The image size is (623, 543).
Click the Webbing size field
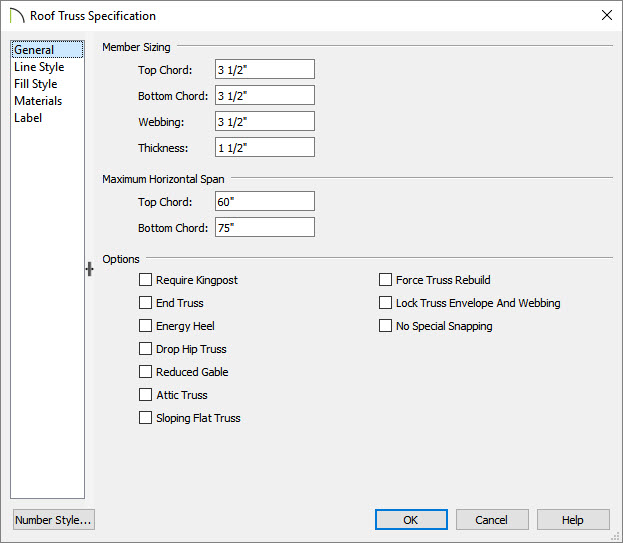tap(265, 122)
